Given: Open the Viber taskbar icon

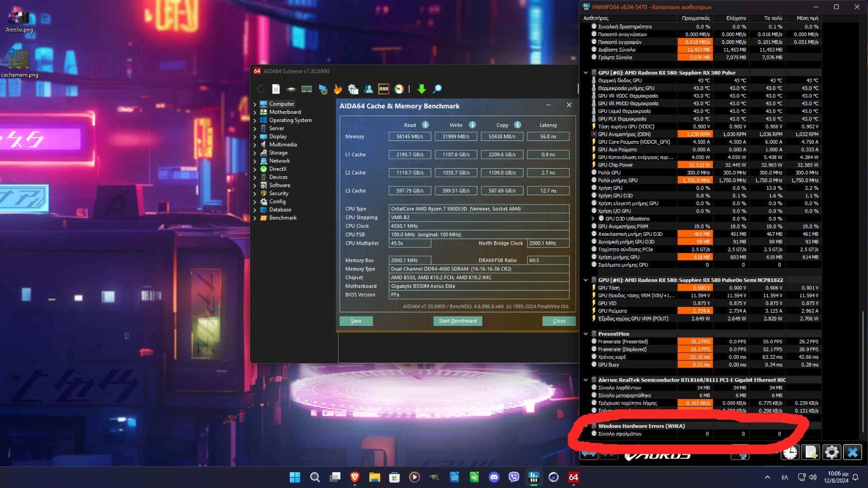Looking at the screenshot, I should click(x=514, y=477).
